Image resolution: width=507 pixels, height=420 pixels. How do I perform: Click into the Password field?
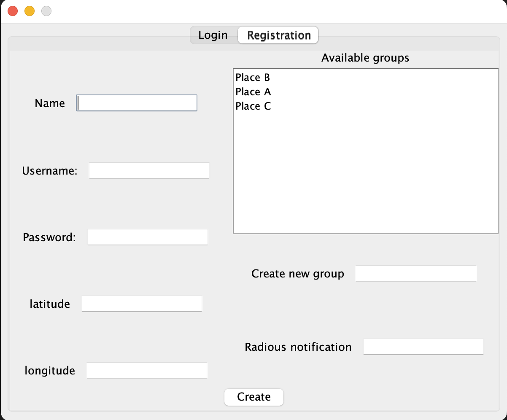(x=148, y=237)
